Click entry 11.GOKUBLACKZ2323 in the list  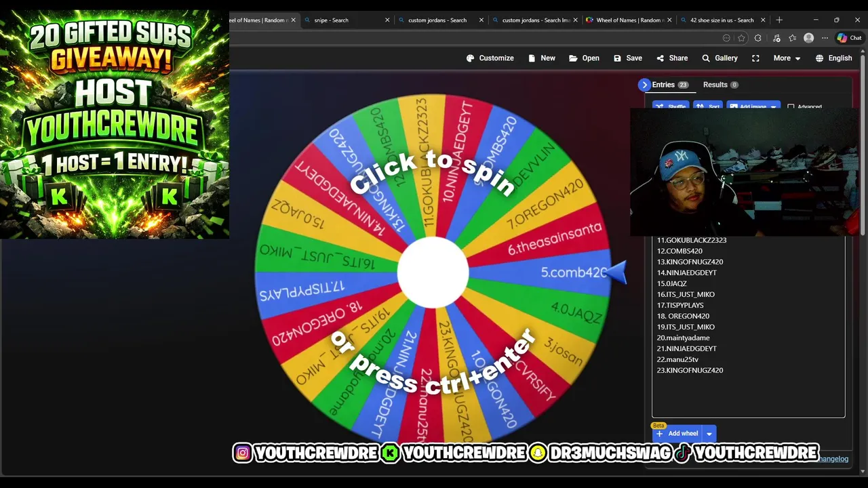692,240
